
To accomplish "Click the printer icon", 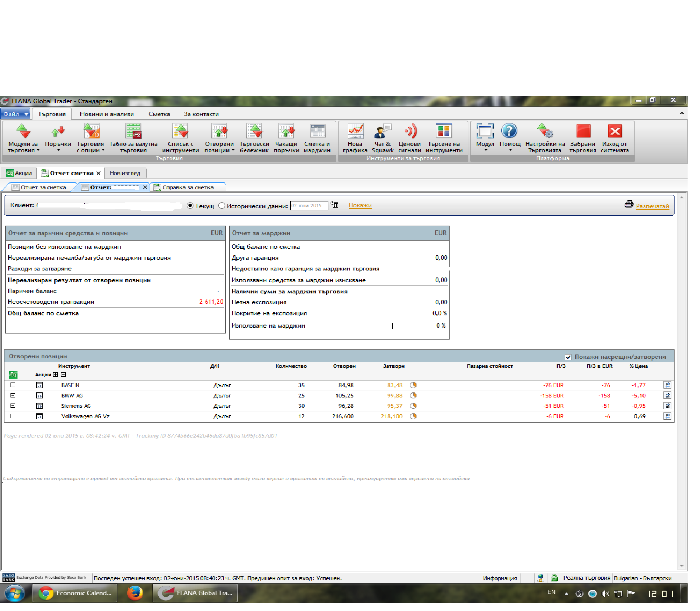I will (629, 204).
